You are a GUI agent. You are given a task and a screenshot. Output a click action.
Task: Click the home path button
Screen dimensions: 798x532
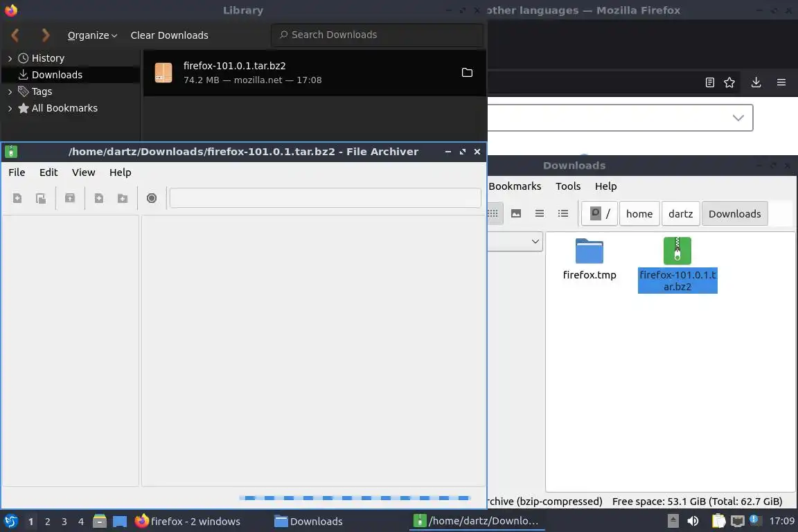pos(639,214)
